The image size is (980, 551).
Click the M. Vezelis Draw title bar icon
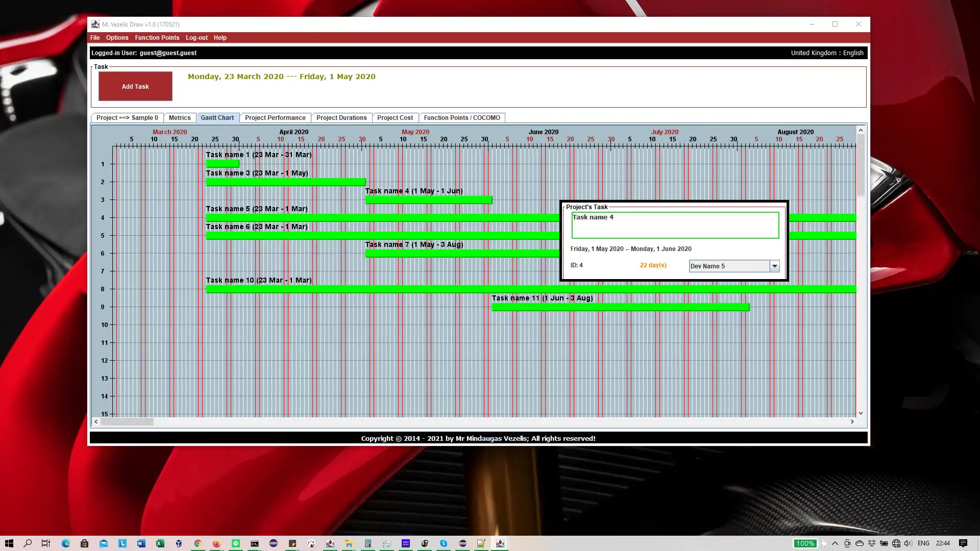click(95, 24)
